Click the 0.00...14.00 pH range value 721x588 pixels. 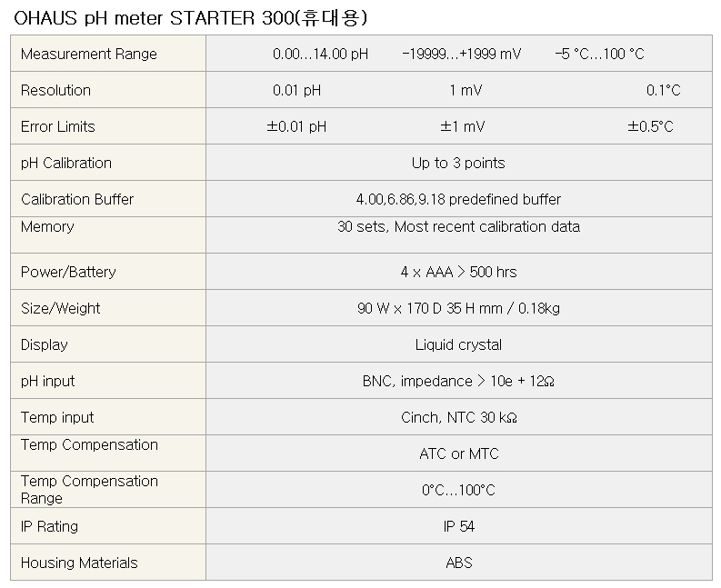321,54
